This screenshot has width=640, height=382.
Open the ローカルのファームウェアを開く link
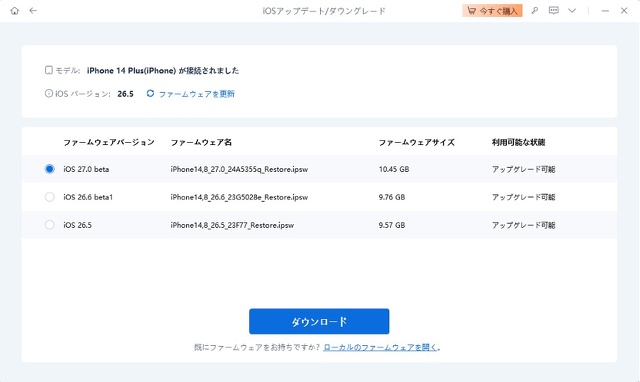pos(380,347)
